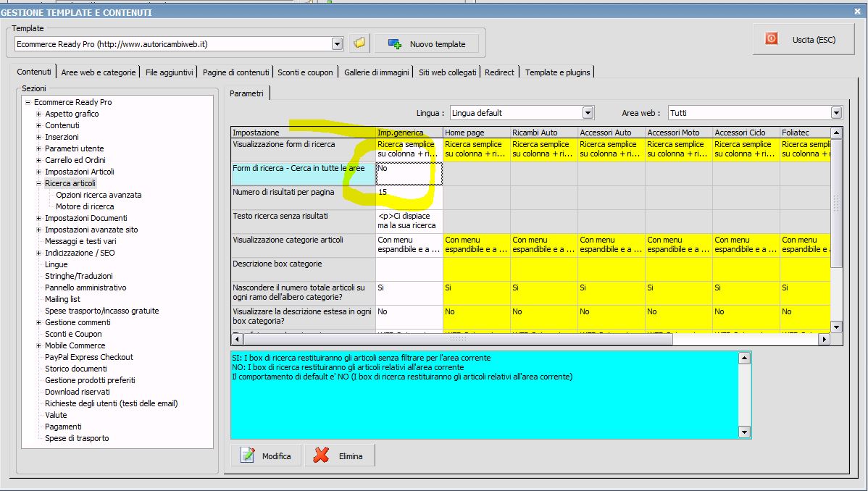Click the Testo ricerca senza risultati value cell
The height and width of the screenshot is (491, 868).
[x=409, y=222]
